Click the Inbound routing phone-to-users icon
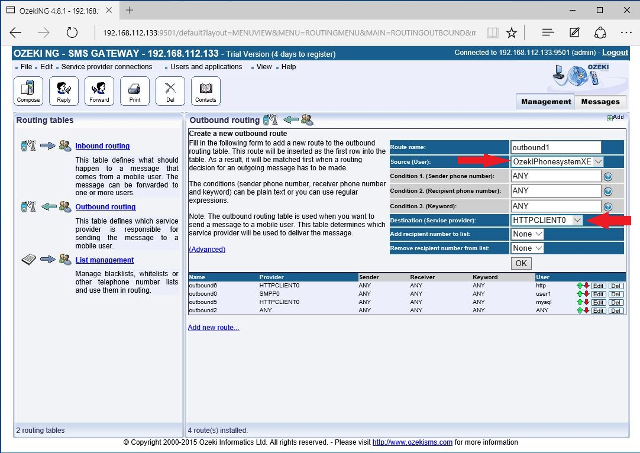 (46, 146)
